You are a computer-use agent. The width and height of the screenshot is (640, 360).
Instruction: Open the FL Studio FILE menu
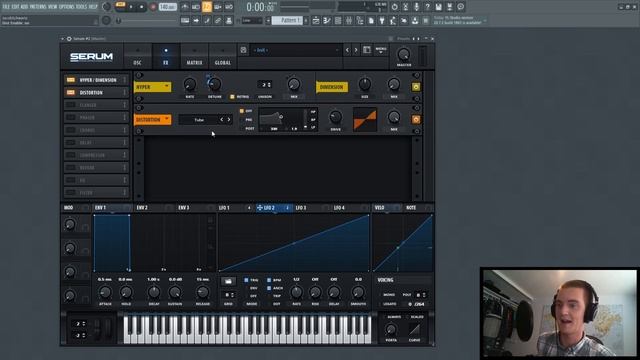[6, 7]
